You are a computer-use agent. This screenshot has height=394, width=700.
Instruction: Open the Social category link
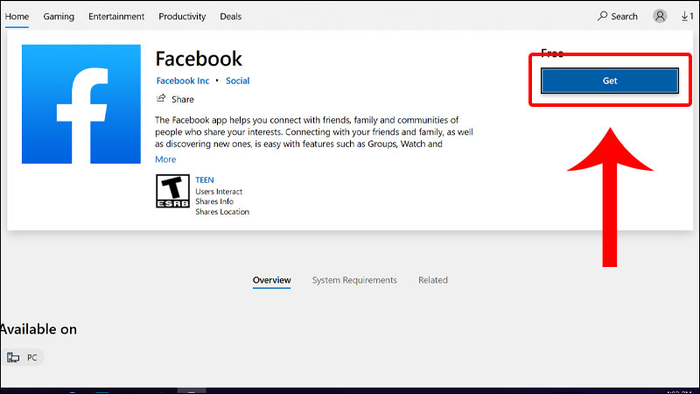pyautogui.click(x=238, y=81)
